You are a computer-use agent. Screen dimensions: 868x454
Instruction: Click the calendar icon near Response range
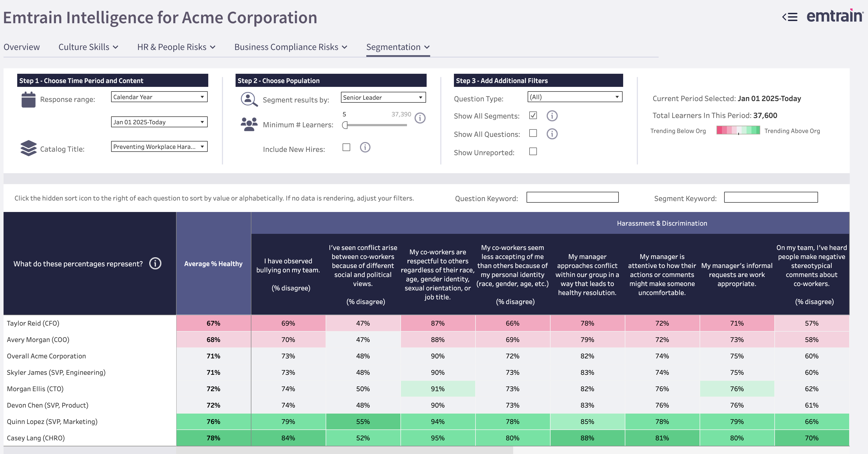point(28,99)
